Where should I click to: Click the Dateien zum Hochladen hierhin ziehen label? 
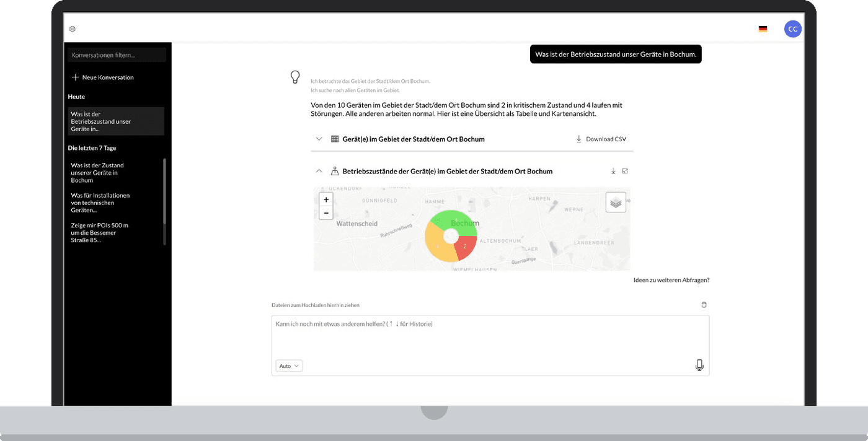tap(315, 305)
